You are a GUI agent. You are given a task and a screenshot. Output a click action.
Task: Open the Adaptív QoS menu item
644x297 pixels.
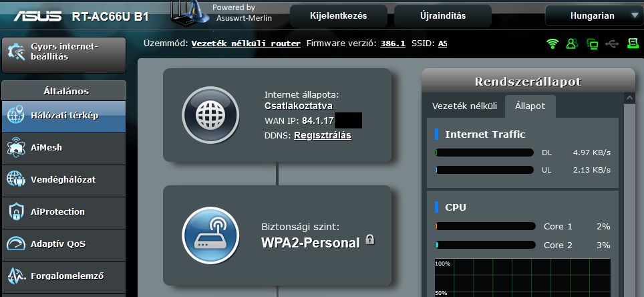63,245
